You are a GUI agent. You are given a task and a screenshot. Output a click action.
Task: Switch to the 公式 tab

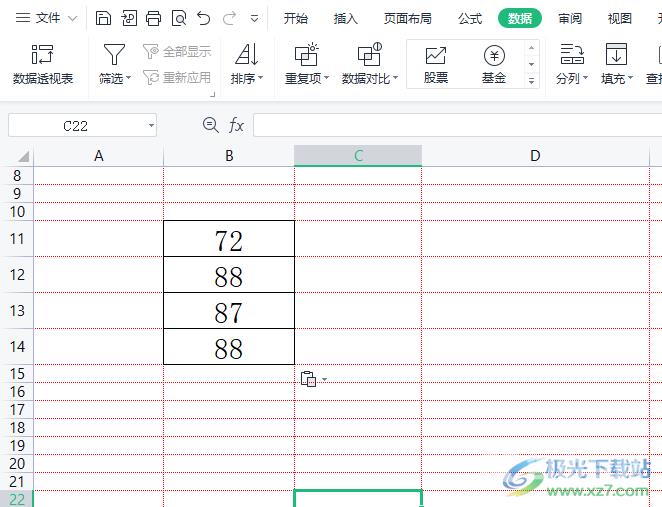click(x=469, y=19)
